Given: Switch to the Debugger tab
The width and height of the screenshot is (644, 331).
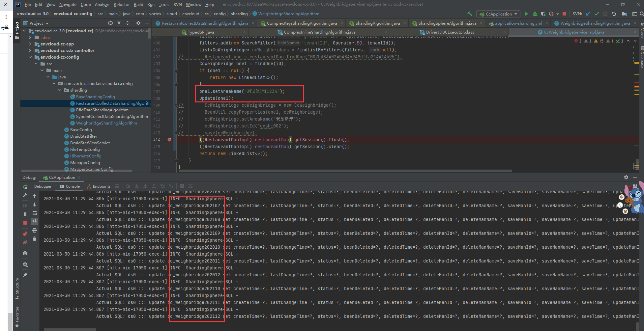Looking at the screenshot, I should [x=43, y=186].
